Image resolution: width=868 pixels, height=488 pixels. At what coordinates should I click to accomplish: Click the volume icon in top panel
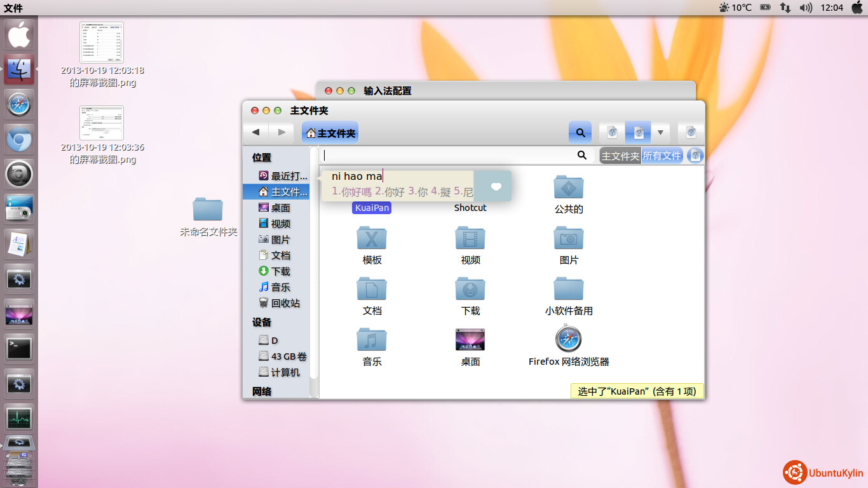806,8
